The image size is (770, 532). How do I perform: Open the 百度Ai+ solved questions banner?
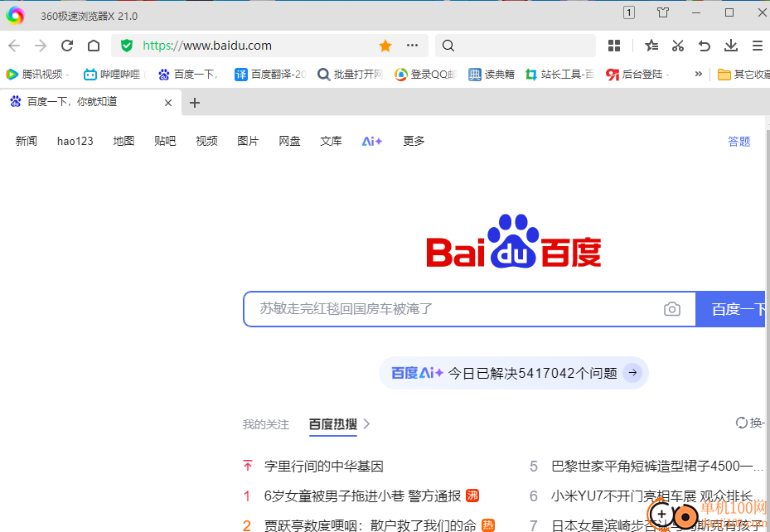point(514,373)
